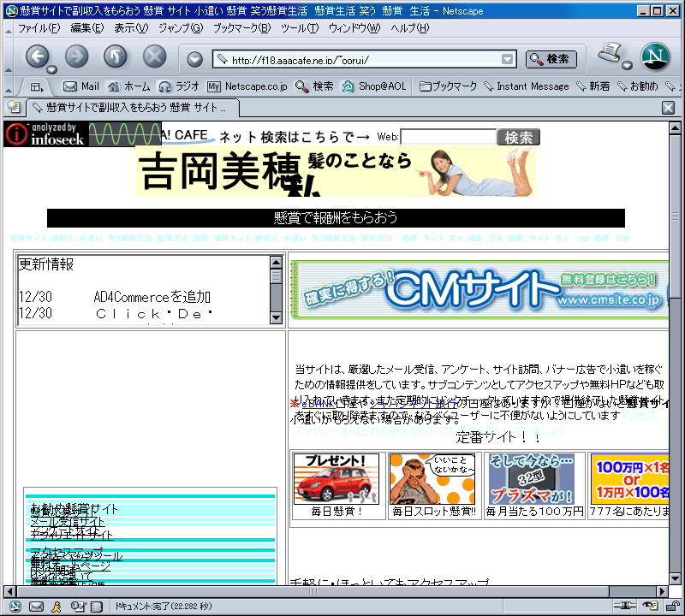Click the new tab icon left of the tab
685x616 pixels.
pyautogui.click(x=14, y=107)
